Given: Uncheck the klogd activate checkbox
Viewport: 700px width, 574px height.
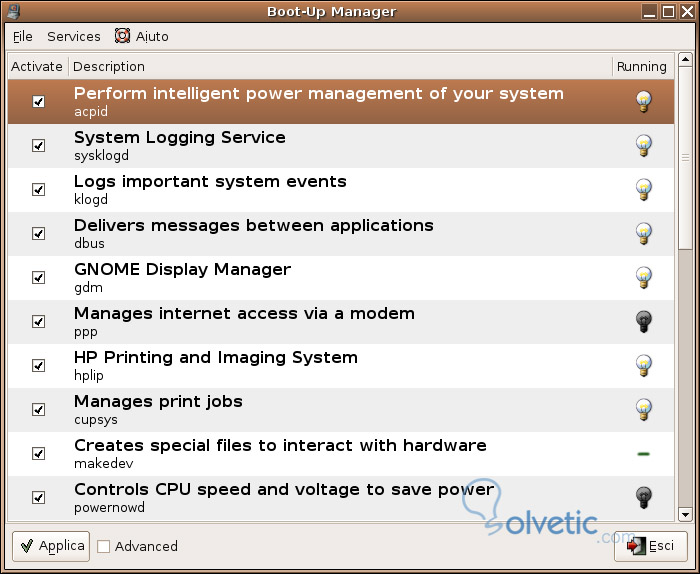Looking at the screenshot, I should (x=38, y=190).
